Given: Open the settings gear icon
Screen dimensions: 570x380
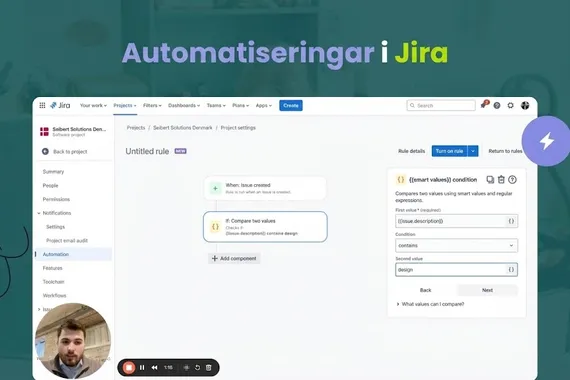Looking at the screenshot, I should [x=511, y=105].
